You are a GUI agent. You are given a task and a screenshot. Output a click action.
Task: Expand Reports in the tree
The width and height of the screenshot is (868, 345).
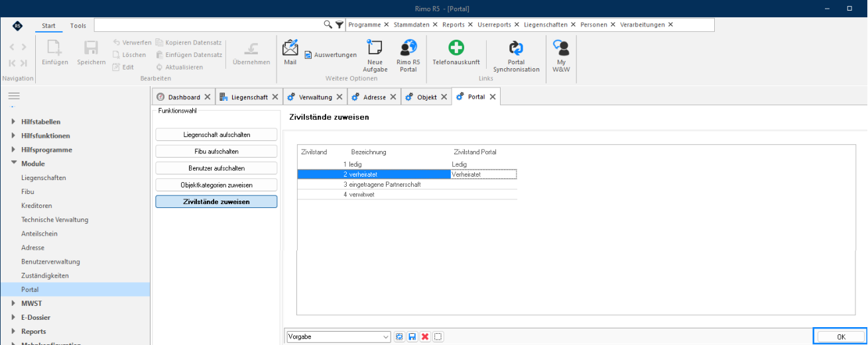tap(13, 331)
